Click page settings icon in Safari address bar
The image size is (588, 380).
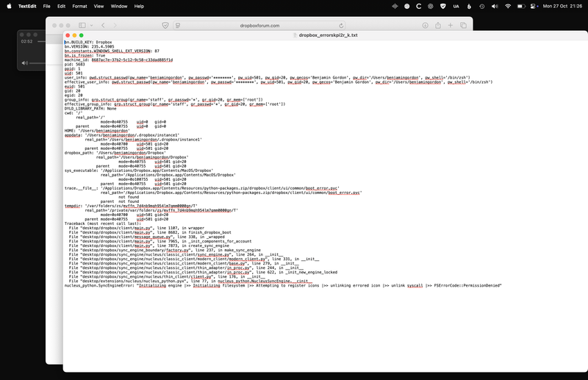tap(178, 26)
